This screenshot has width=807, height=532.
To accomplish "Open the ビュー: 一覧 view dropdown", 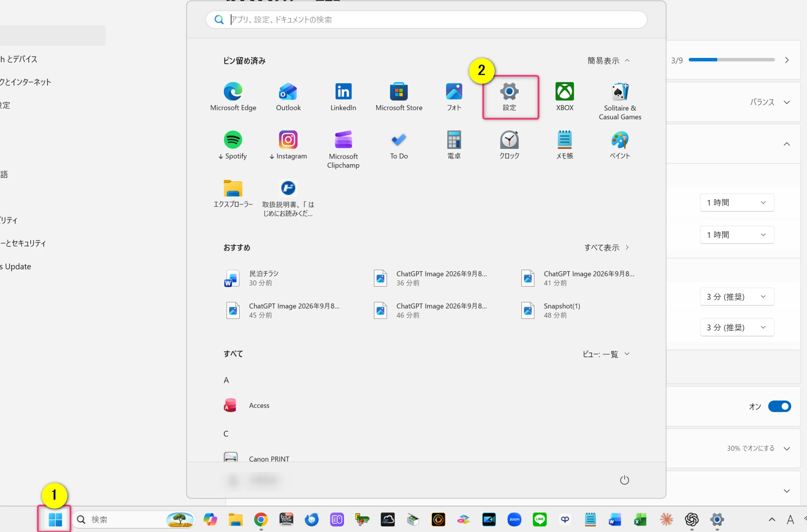I will click(606, 354).
